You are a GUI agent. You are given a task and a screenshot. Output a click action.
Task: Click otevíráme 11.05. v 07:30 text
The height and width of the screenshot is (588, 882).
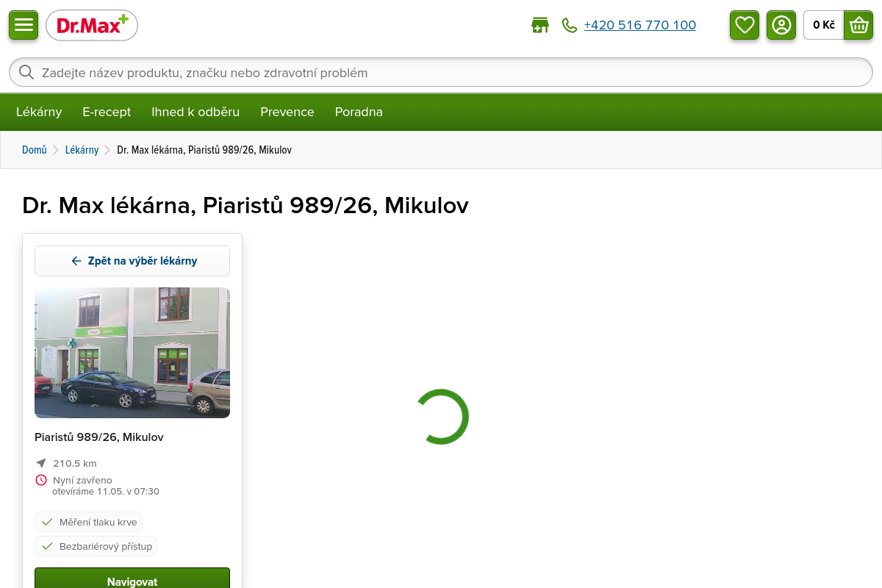(106, 492)
